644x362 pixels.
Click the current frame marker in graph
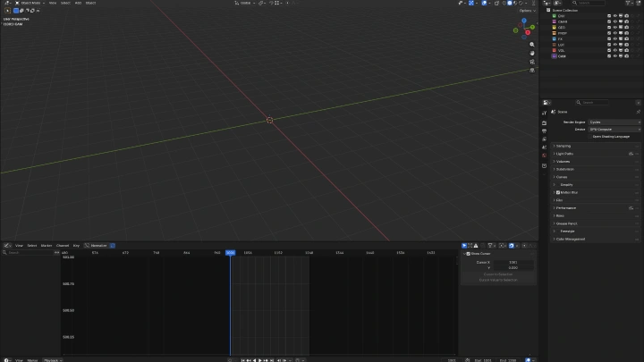pyautogui.click(x=231, y=253)
